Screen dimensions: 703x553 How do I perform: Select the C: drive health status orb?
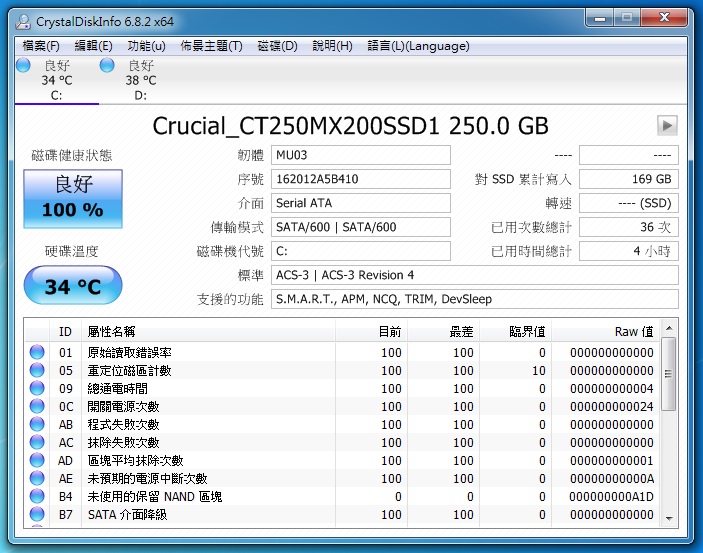click(x=23, y=65)
